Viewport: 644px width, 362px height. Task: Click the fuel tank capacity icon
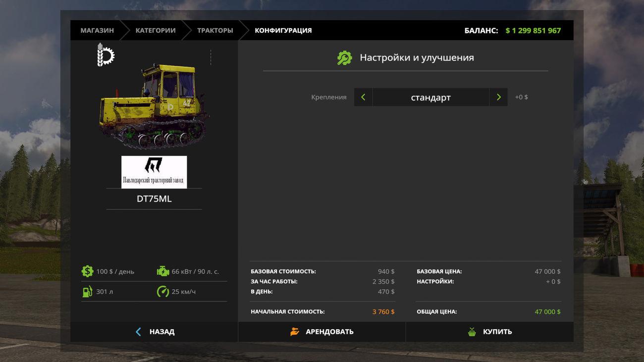pos(88,292)
